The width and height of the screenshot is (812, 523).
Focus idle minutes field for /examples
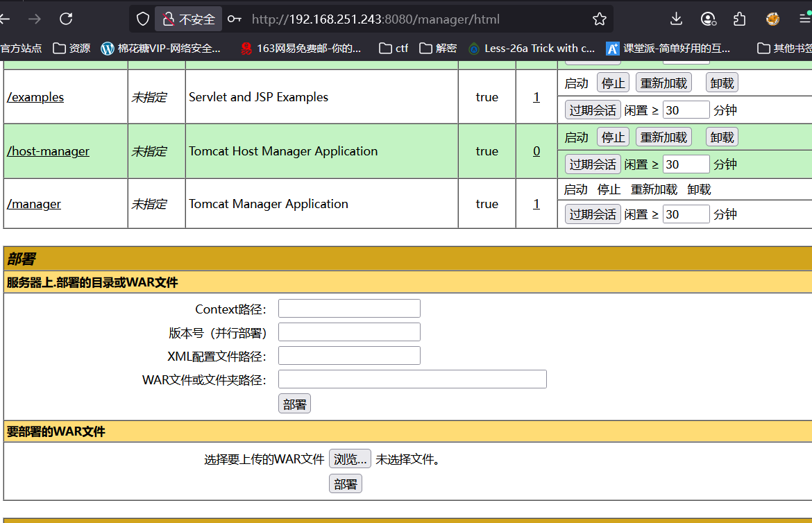tap(686, 110)
